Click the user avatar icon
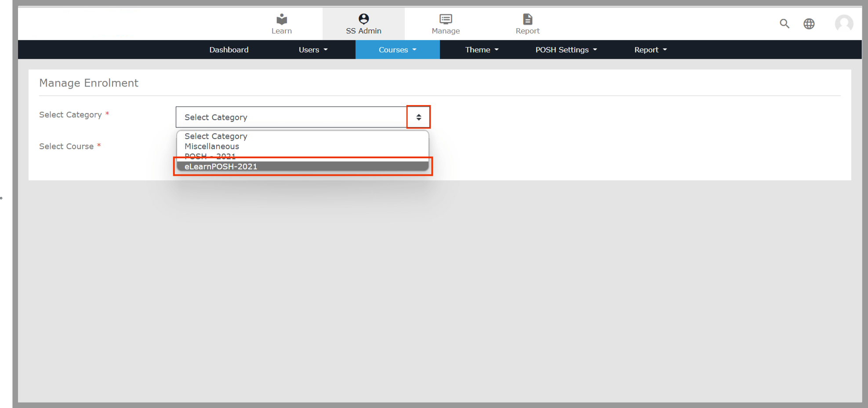The image size is (868, 408). click(x=843, y=23)
